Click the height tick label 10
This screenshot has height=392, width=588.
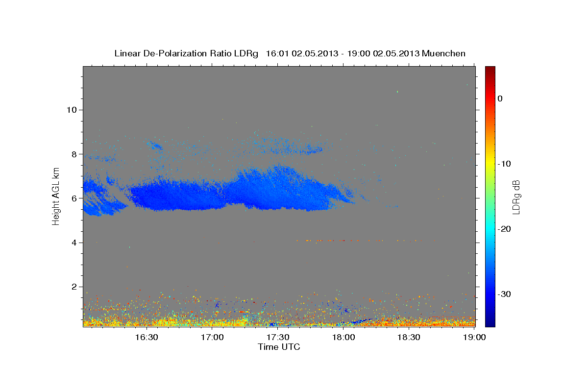(x=71, y=110)
